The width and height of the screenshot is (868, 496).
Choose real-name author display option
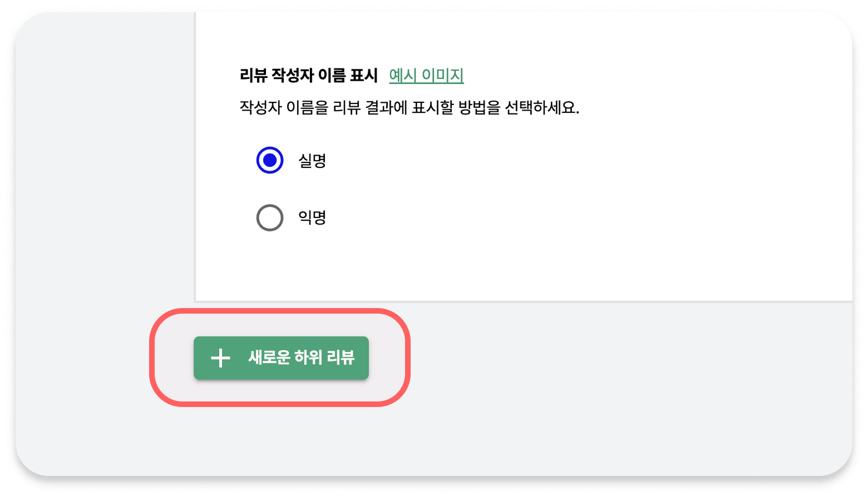(x=270, y=161)
